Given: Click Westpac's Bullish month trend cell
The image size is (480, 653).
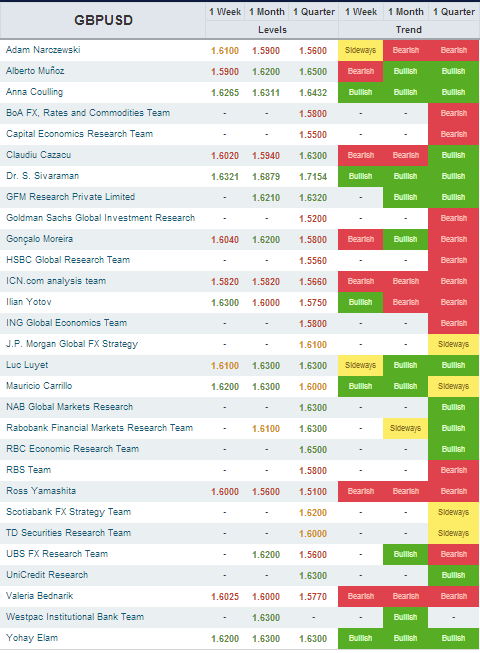Looking at the screenshot, I should click(x=405, y=617).
